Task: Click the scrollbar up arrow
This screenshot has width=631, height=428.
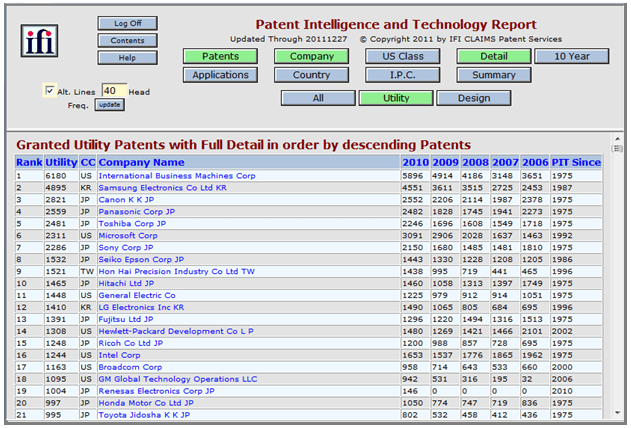Action: (617, 139)
